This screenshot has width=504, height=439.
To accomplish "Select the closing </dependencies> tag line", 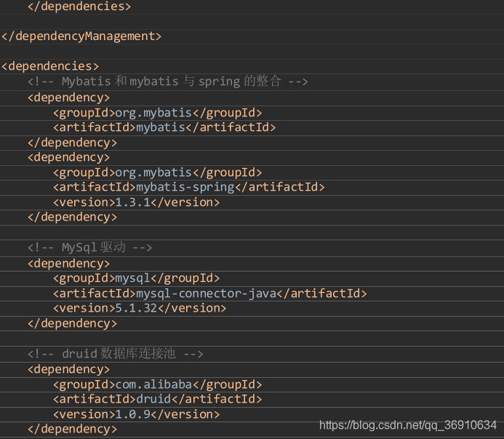I will tap(79, 6).
